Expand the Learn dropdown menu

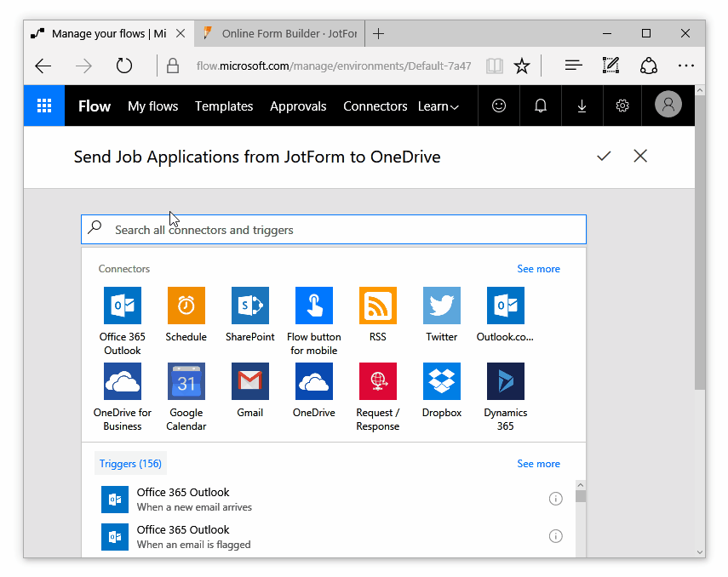tap(438, 106)
